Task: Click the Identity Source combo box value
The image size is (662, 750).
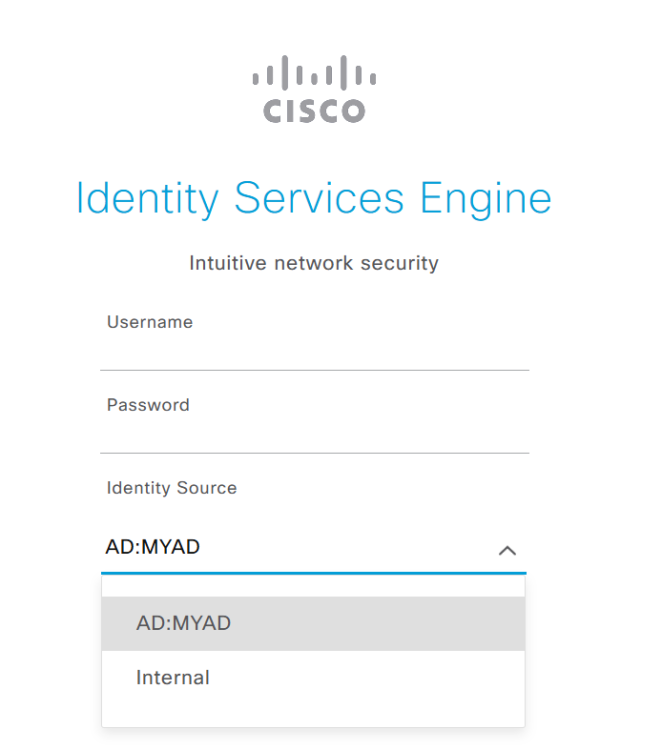Action: pyautogui.click(x=153, y=547)
